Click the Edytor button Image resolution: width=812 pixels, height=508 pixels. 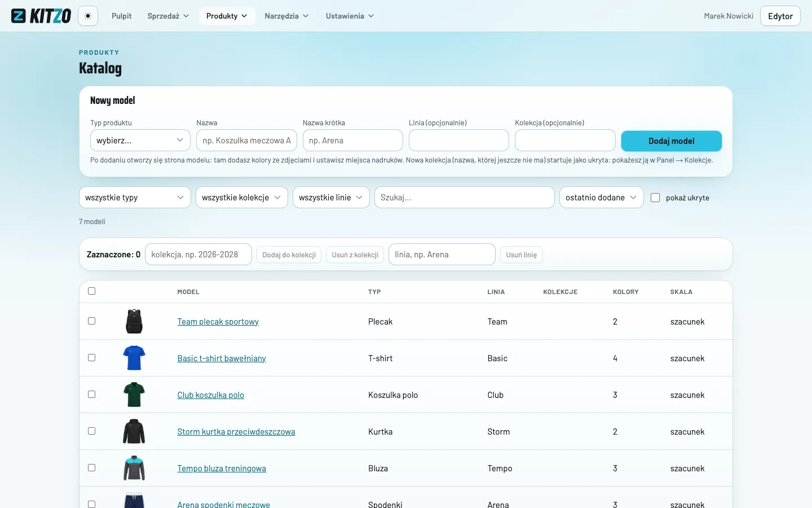(780, 16)
